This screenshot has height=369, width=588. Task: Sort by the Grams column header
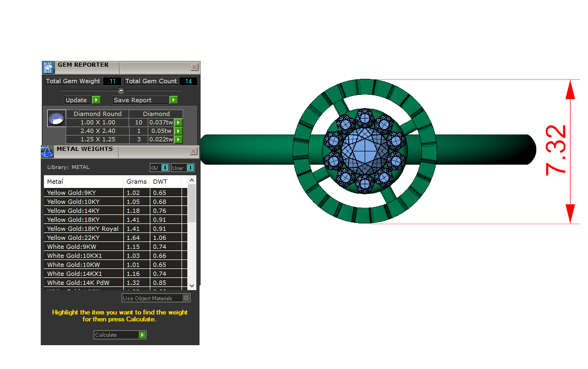(137, 182)
